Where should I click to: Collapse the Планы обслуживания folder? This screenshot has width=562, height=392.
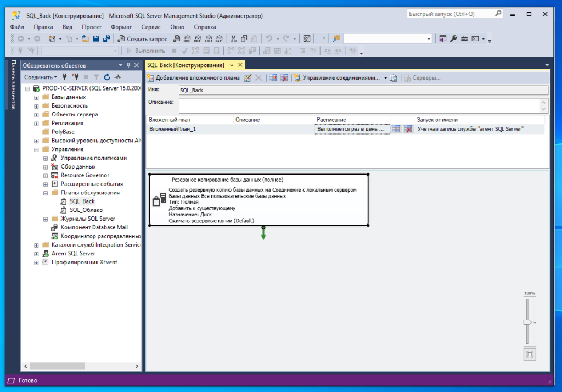tap(46, 193)
